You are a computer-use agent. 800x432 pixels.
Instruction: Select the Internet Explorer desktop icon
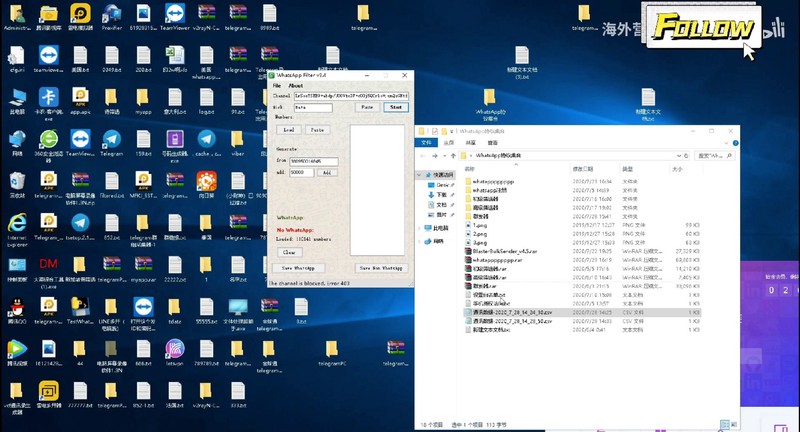[17, 228]
